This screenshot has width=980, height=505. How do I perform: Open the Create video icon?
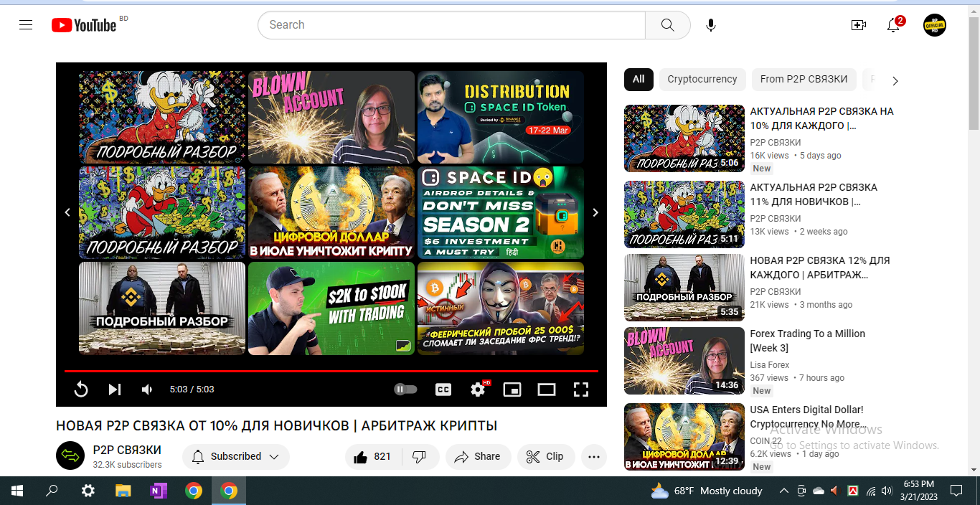point(858,25)
